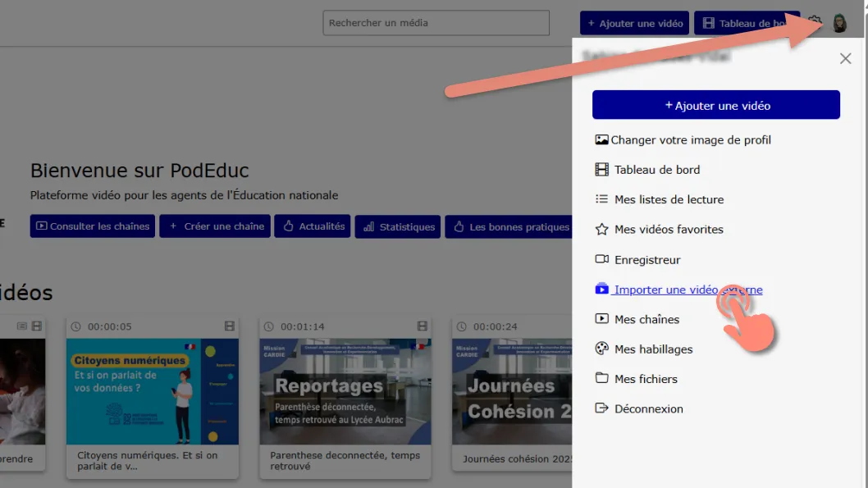Click the search field 'Rechercher un média'
Screen dimensions: 868x488
(436, 23)
